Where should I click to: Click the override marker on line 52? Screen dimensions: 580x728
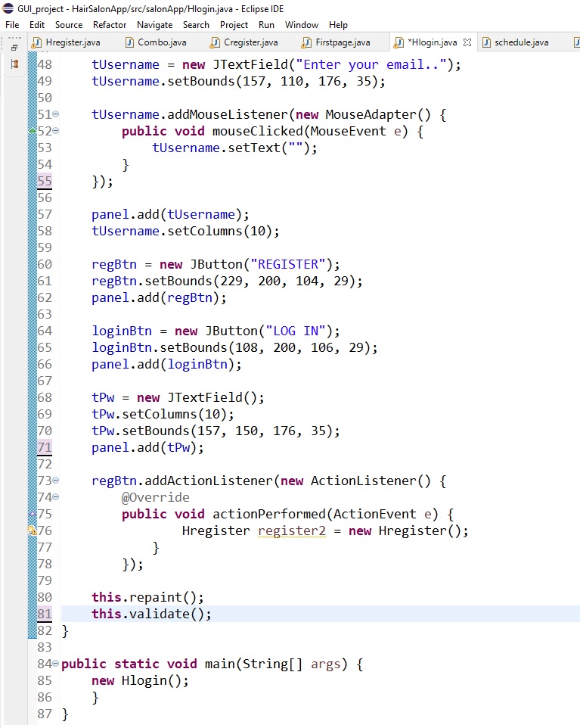pos(33,131)
